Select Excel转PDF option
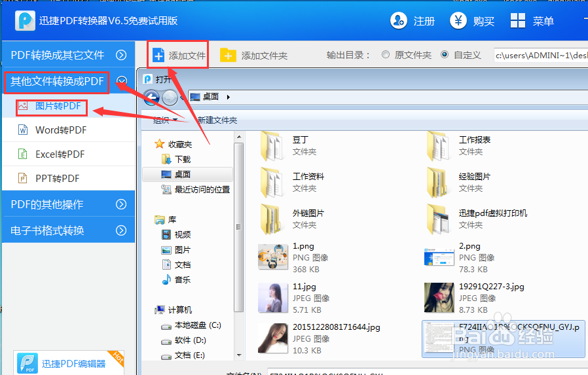 [x=68, y=154]
